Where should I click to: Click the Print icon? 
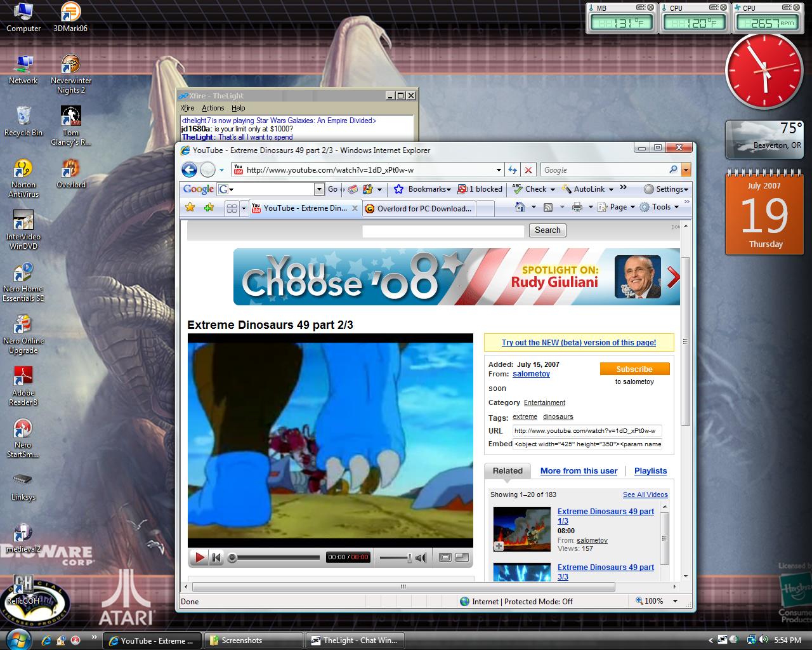click(x=577, y=207)
